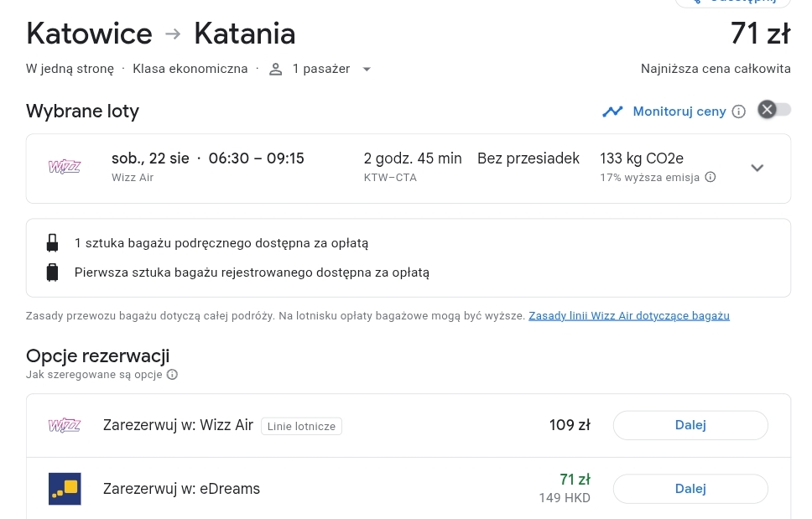
Task: Click the Wizz Air logo in selected flight
Action: [x=65, y=167]
